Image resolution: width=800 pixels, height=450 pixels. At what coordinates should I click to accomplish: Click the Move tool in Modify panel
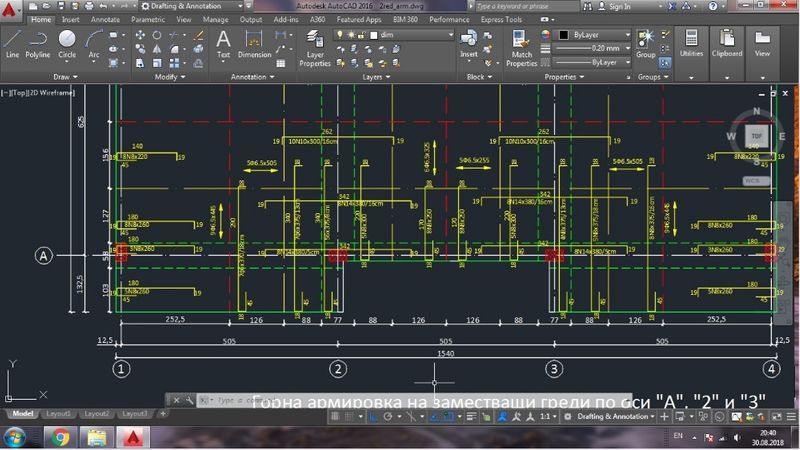pyautogui.click(x=140, y=35)
